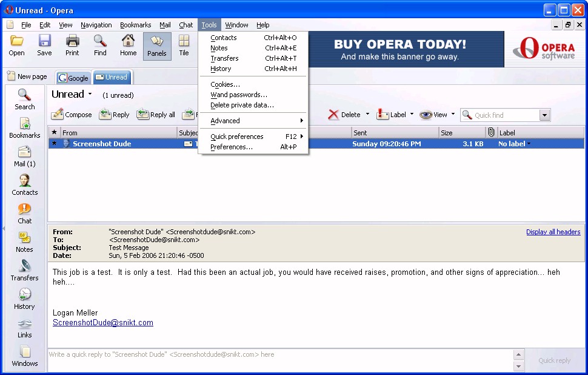The image size is (588, 375).
Task: Open the Delete dropdown arrow
Action: coord(367,114)
